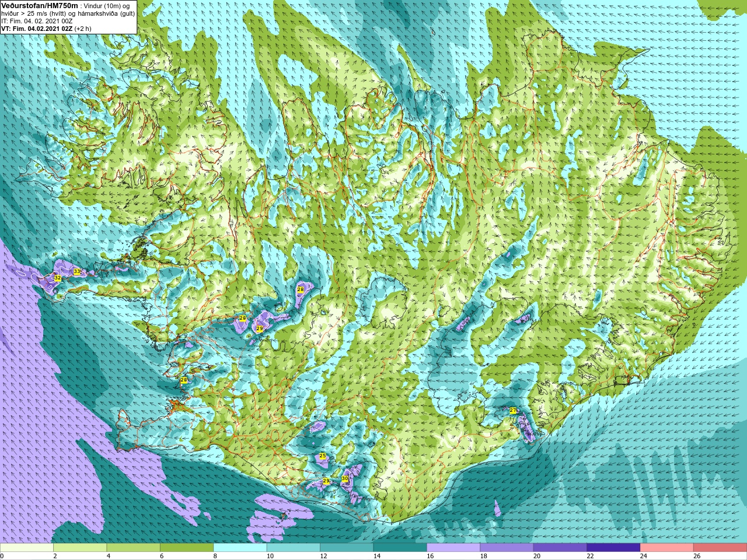Pick the 24–26 m/s pink legend swatch

pyautogui.click(x=666, y=548)
